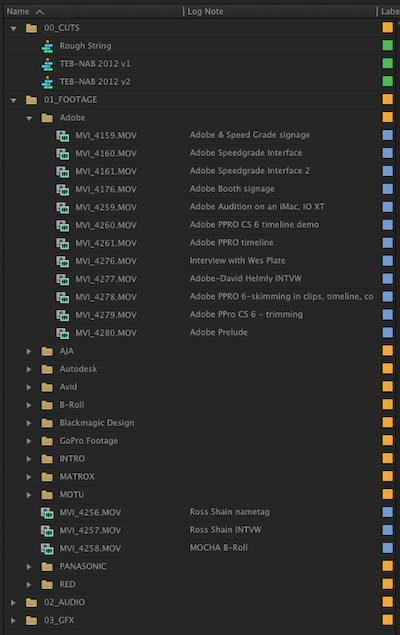Collapse the 00_CUTS bin
Image resolution: width=400 pixels, height=635 pixels.
click(x=14, y=28)
